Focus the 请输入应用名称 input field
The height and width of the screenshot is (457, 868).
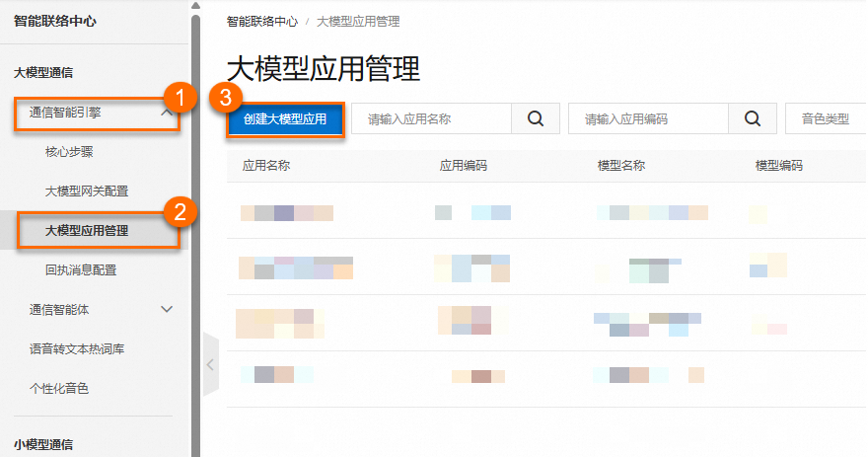tap(431, 118)
